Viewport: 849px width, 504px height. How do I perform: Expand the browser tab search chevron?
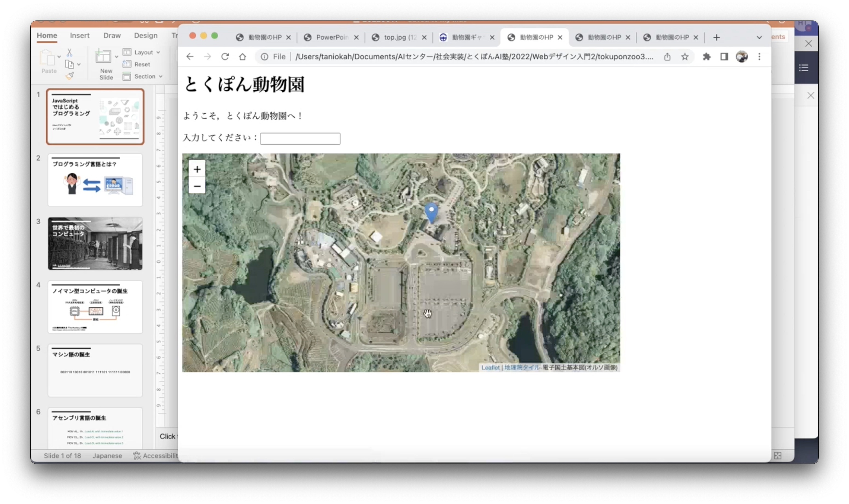pyautogui.click(x=759, y=38)
